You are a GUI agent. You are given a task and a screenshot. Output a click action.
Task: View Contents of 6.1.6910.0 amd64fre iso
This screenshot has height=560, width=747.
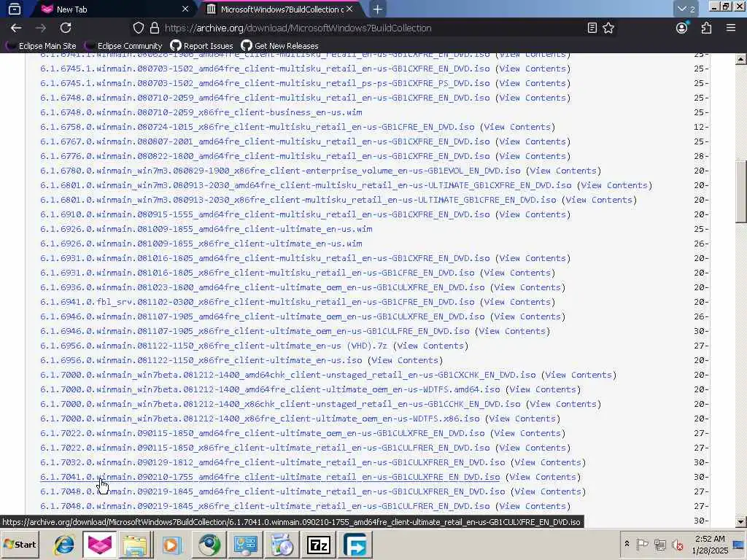533,215
